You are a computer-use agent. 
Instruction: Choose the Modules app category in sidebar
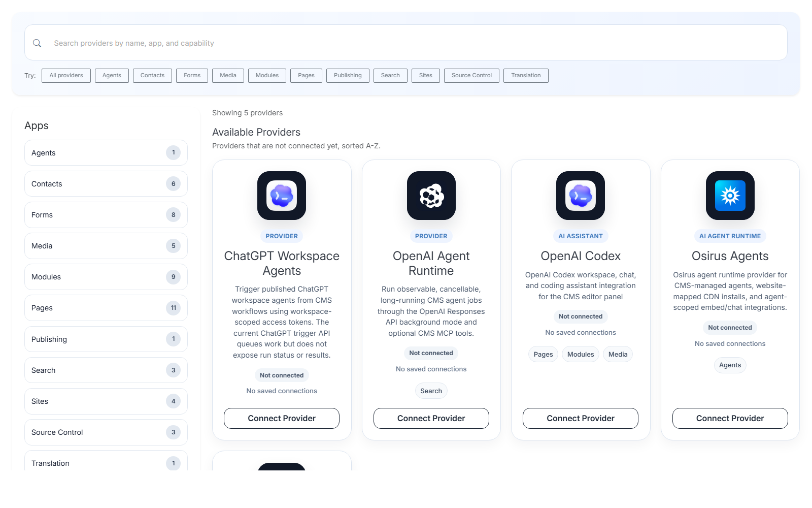point(106,277)
